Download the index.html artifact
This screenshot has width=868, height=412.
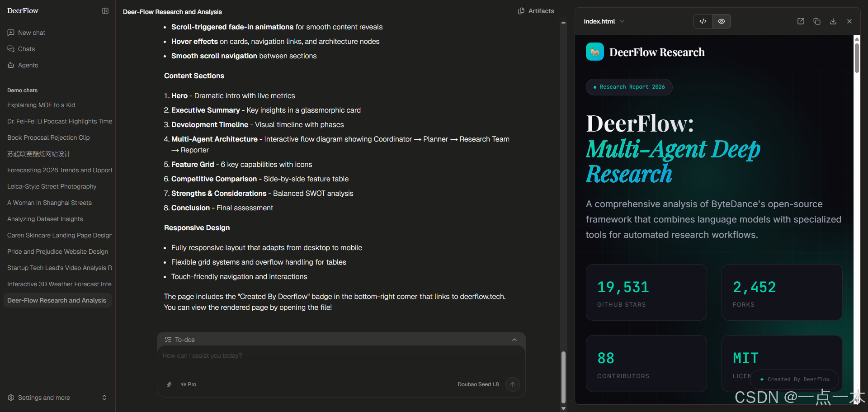[833, 21]
